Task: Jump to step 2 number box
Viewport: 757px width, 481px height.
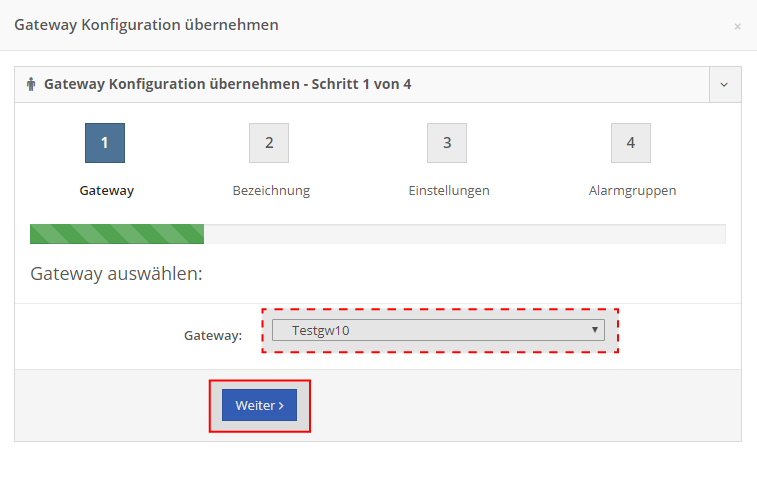Action: click(269, 143)
